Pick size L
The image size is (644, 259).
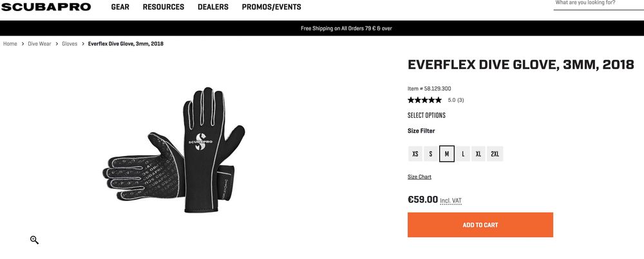tap(463, 154)
